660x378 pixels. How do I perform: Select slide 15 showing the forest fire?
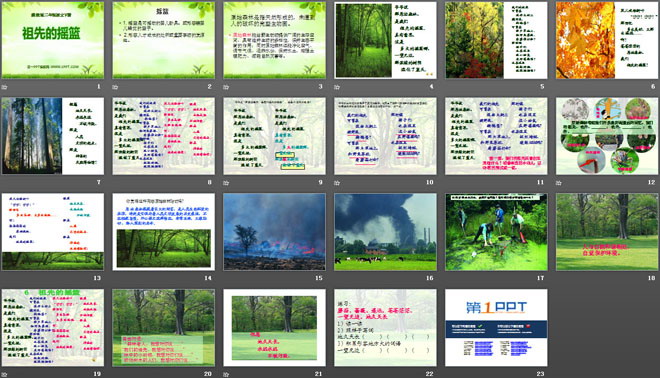click(274, 232)
